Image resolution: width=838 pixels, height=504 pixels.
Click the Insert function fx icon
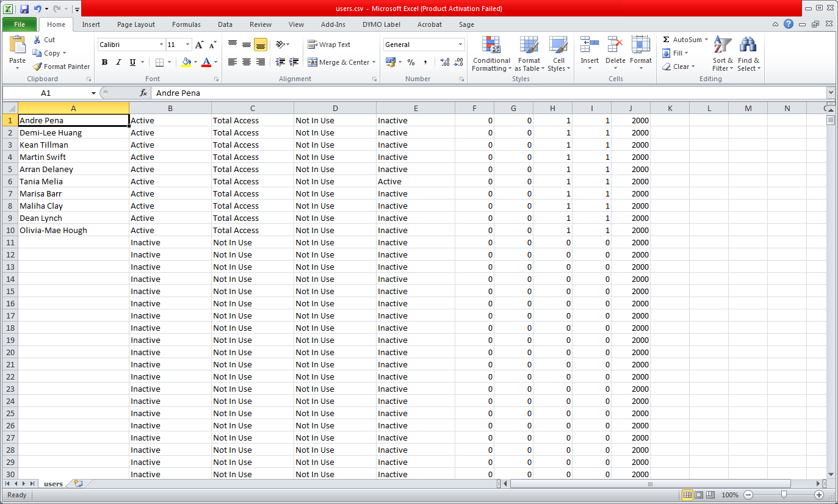pyautogui.click(x=143, y=93)
